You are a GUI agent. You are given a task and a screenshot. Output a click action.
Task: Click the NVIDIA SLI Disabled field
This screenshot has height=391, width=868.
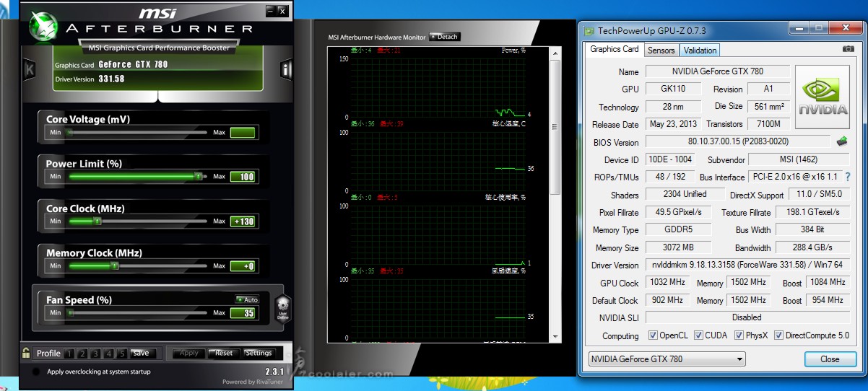pyautogui.click(x=747, y=317)
